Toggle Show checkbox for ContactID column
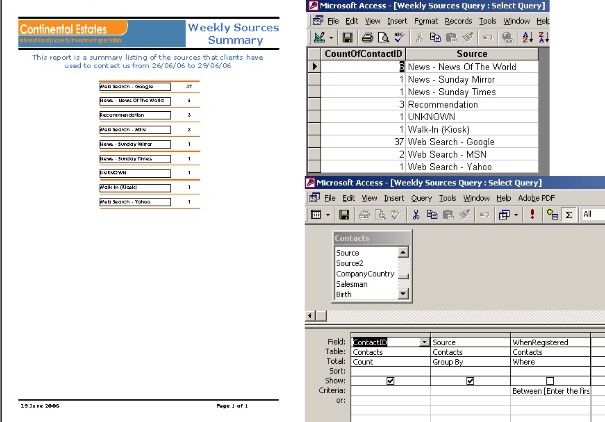This screenshot has height=422, width=605. click(390, 381)
